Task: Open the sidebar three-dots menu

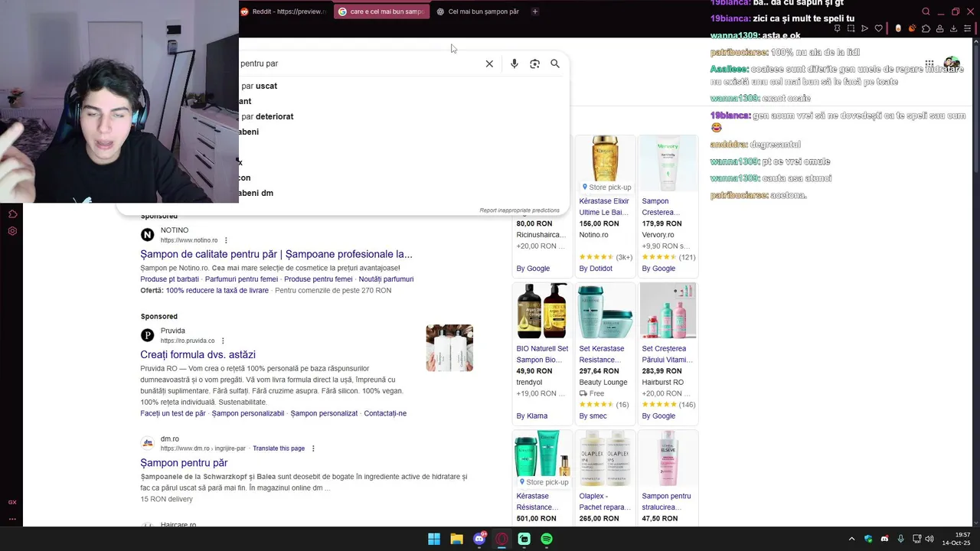Action: 12,519
